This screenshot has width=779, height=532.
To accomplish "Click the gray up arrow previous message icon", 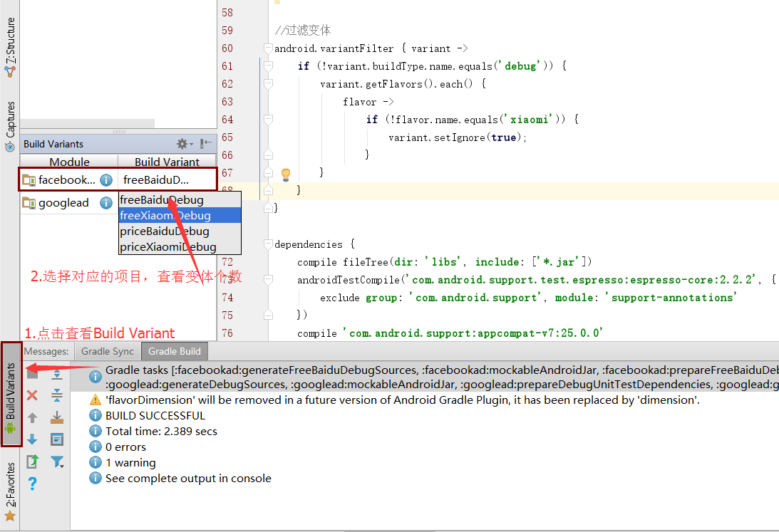I will [32, 418].
